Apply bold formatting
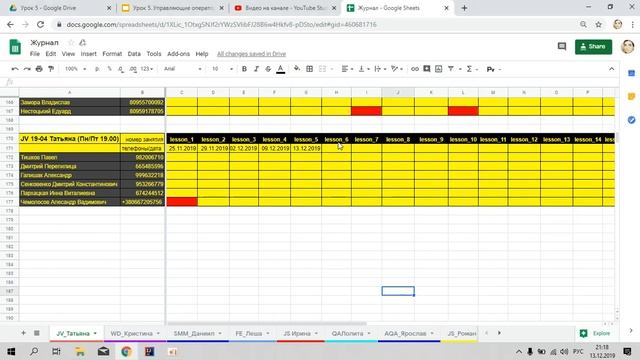640x360 pixels. (244, 69)
